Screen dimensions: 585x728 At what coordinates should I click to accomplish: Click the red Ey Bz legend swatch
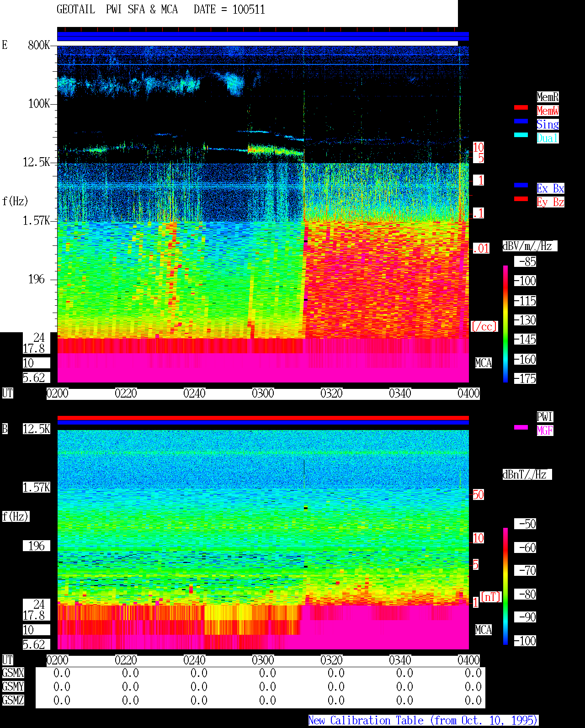pos(521,199)
